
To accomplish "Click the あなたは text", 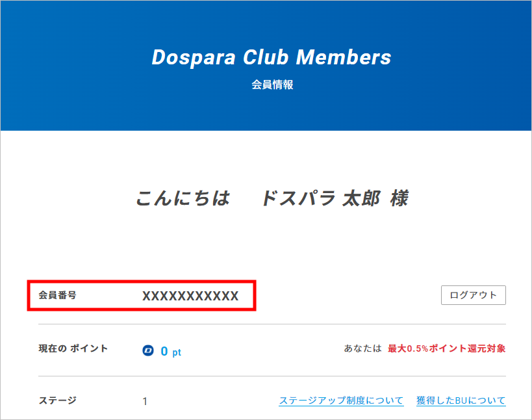I will coord(362,348).
